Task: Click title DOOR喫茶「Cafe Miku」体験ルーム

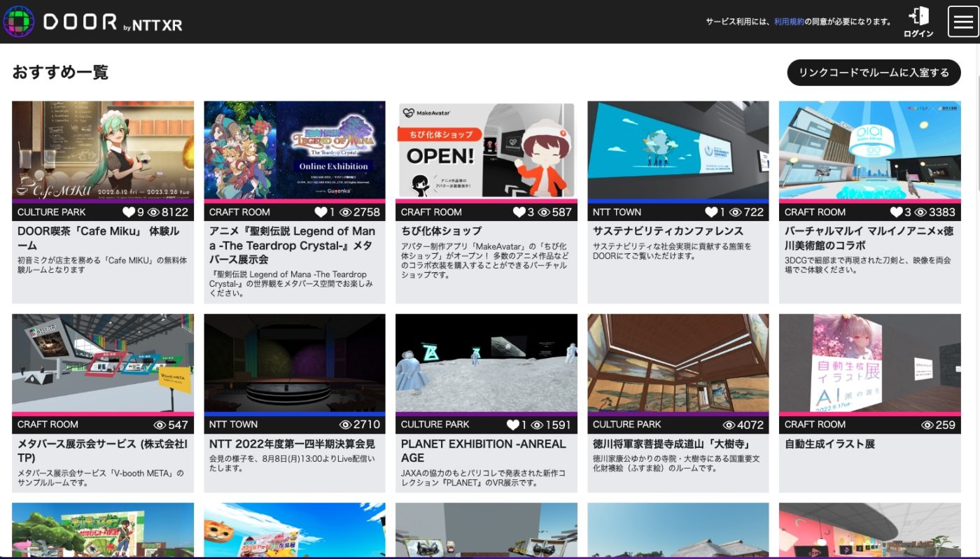Action: coord(99,238)
